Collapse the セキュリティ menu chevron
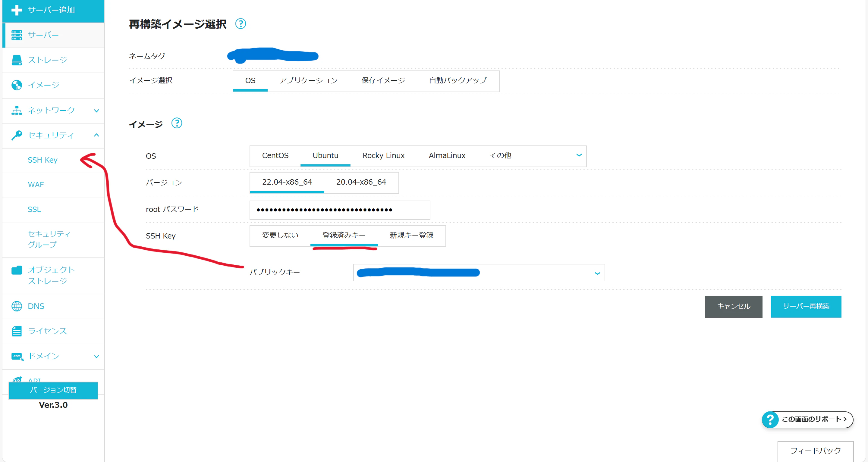Screen dimensions: 868x462 point(96,135)
